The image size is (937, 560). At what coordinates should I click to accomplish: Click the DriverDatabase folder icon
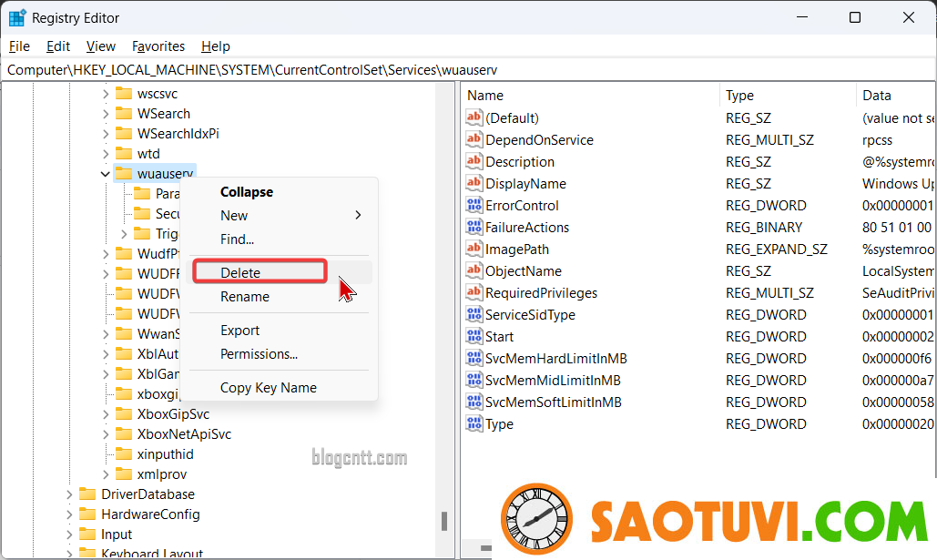87,494
